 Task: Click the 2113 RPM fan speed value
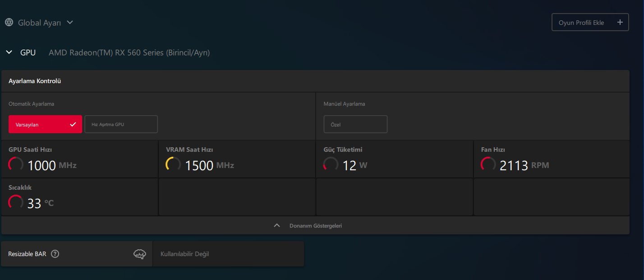click(524, 165)
